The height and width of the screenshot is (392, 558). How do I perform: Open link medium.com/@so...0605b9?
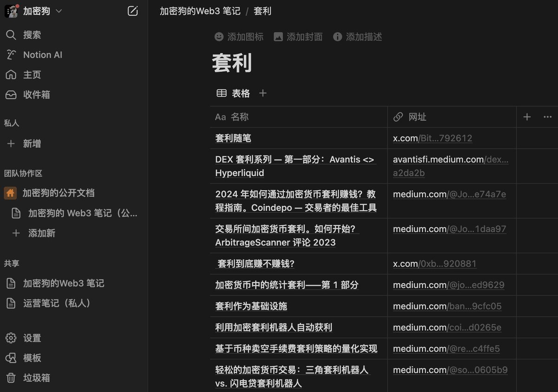pos(450,370)
